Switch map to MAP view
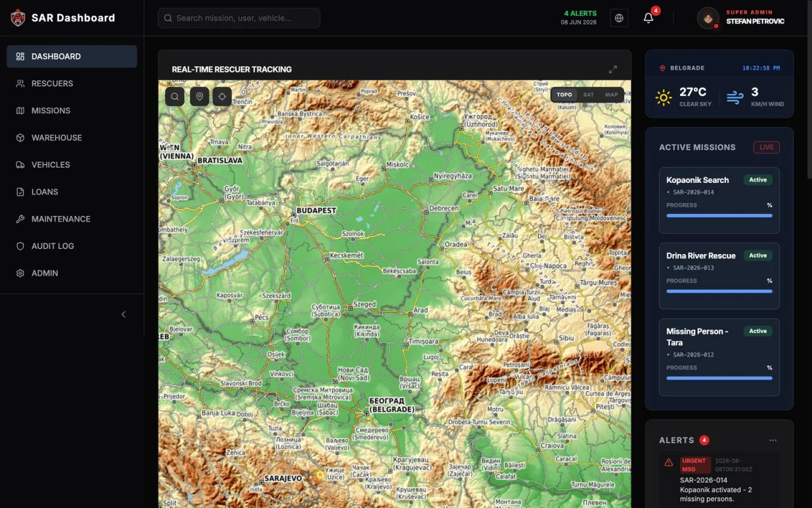812x508 pixels. point(612,95)
